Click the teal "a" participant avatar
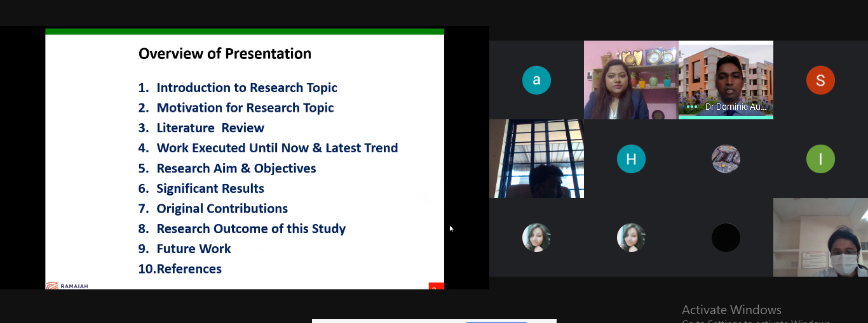Image resolution: width=868 pixels, height=323 pixels. click(536, 80)
